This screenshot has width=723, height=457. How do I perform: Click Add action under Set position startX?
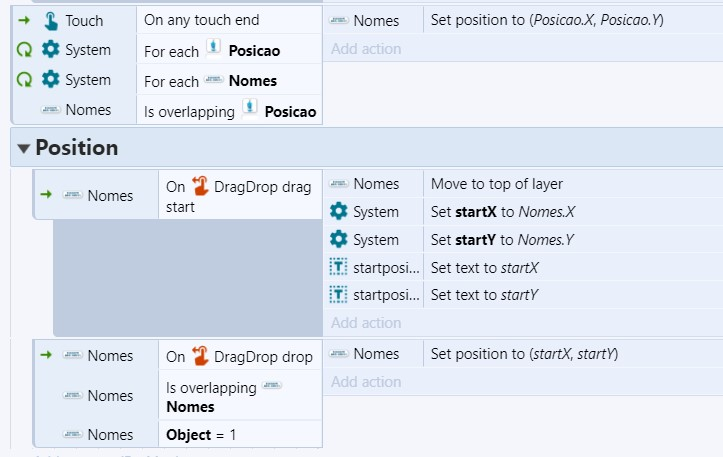pos(366,382)
